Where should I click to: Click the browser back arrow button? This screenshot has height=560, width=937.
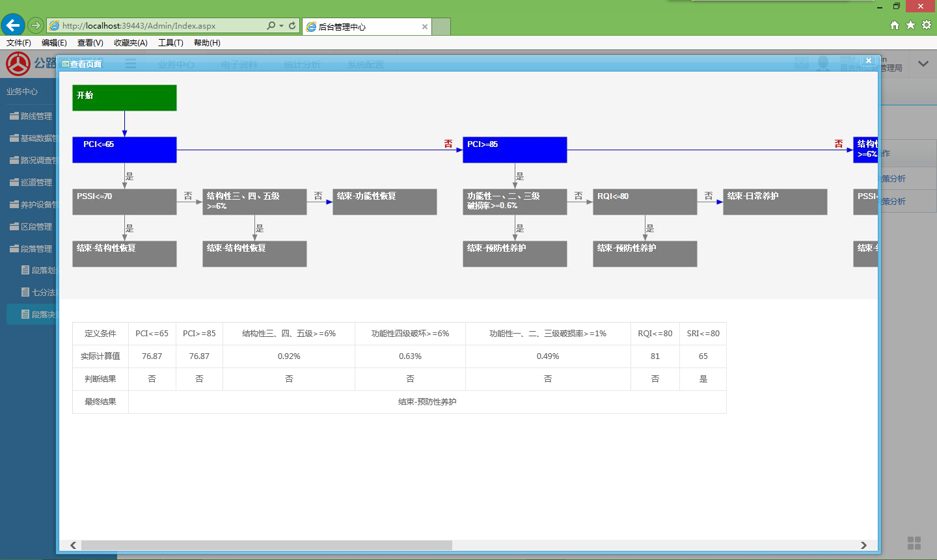pyautogui.click(x=13, y=25)
